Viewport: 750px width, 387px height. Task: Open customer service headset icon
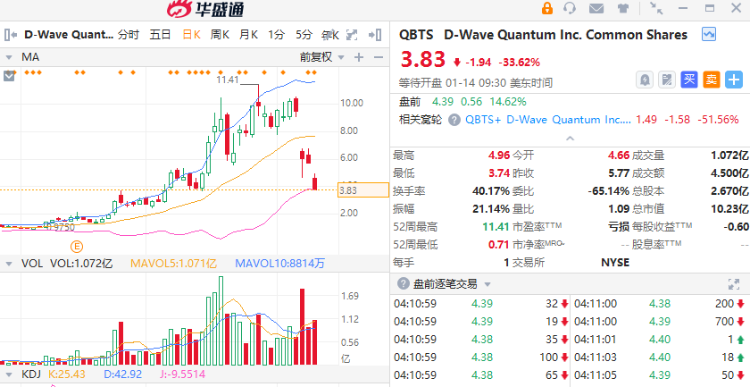pos(570,8)
